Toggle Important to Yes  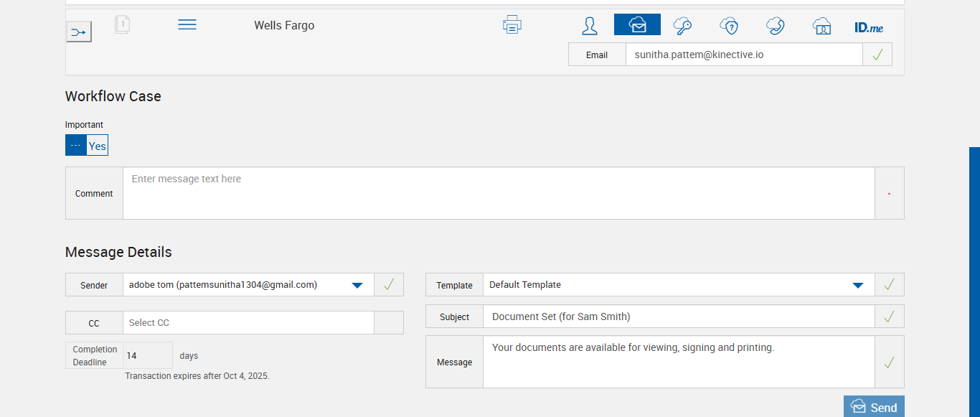click(98, 146)
